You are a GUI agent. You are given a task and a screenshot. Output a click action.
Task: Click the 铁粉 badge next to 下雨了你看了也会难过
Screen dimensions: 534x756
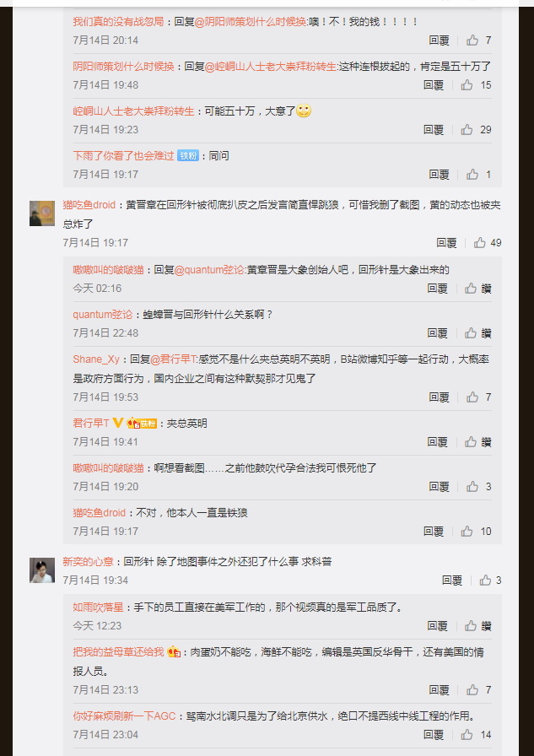(x=188, y=156)
